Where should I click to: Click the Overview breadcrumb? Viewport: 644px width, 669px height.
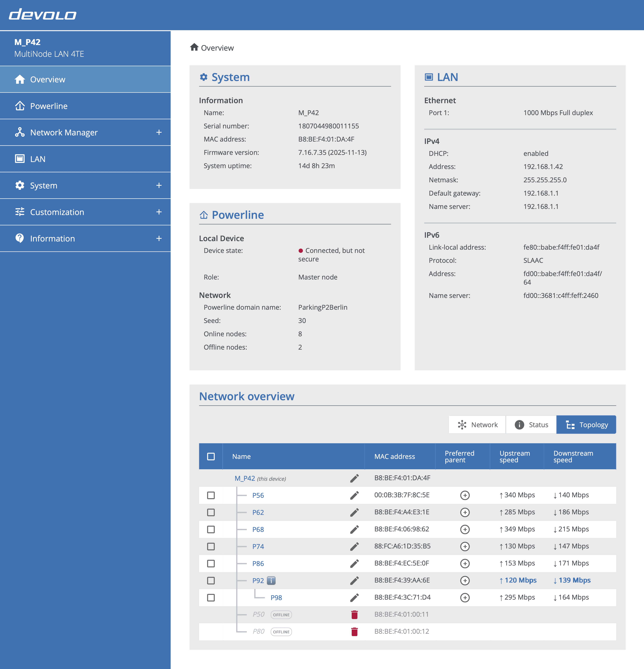coord(212,48)
